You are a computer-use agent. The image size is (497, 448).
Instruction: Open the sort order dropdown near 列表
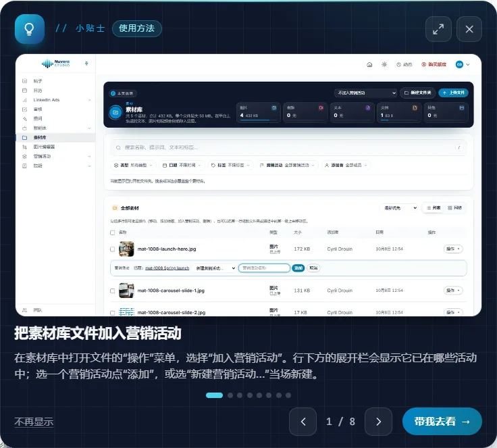pos(399,208)
